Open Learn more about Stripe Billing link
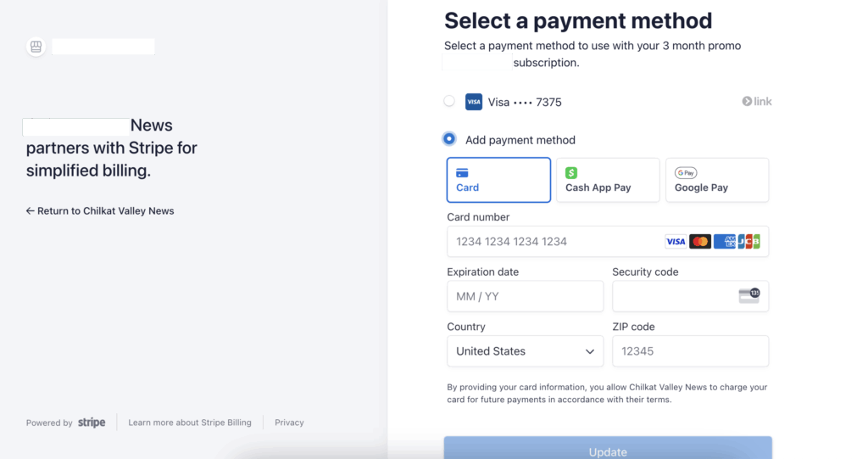The image size is (868, 459). (190, 423)
